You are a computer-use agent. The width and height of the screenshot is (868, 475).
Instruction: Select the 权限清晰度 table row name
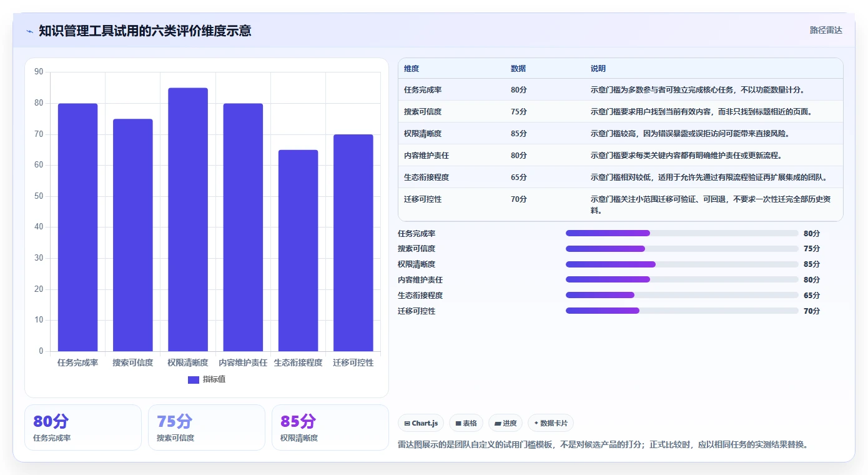point(423,134)
